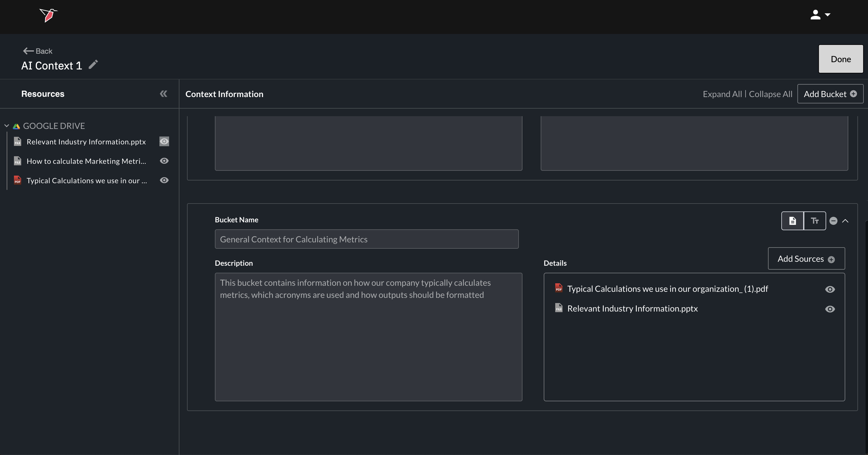Click the Bucket Name input field

(367, 239)
